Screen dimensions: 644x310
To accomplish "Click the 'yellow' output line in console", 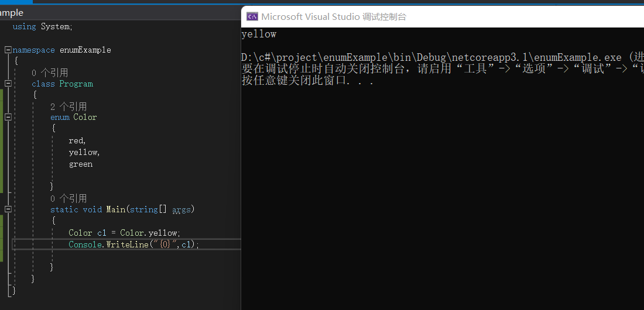I will point(259,34).
